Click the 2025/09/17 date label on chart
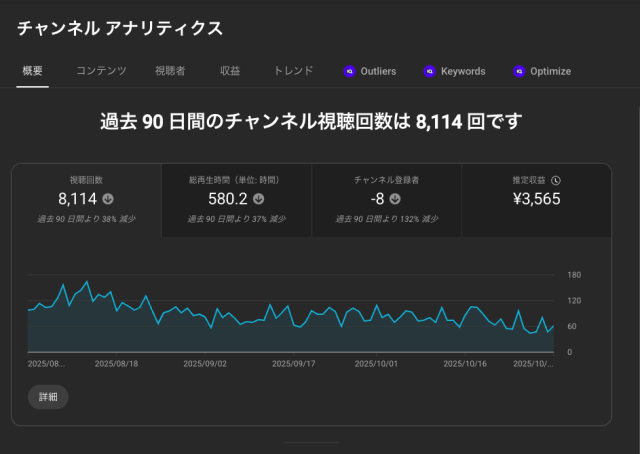 pos(294,365)
